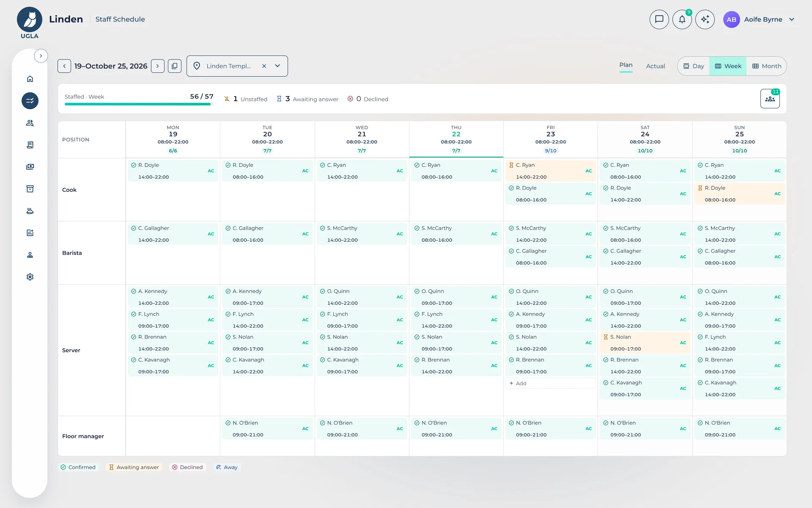Open the cash payment sidebar icon
812x508 pixels.
(30, 167)
